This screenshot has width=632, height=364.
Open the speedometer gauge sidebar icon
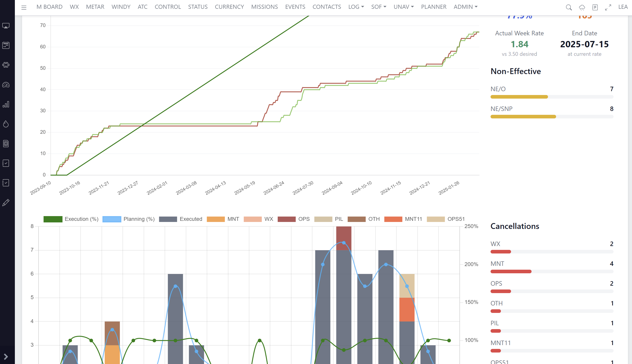[x=6, y=85]
